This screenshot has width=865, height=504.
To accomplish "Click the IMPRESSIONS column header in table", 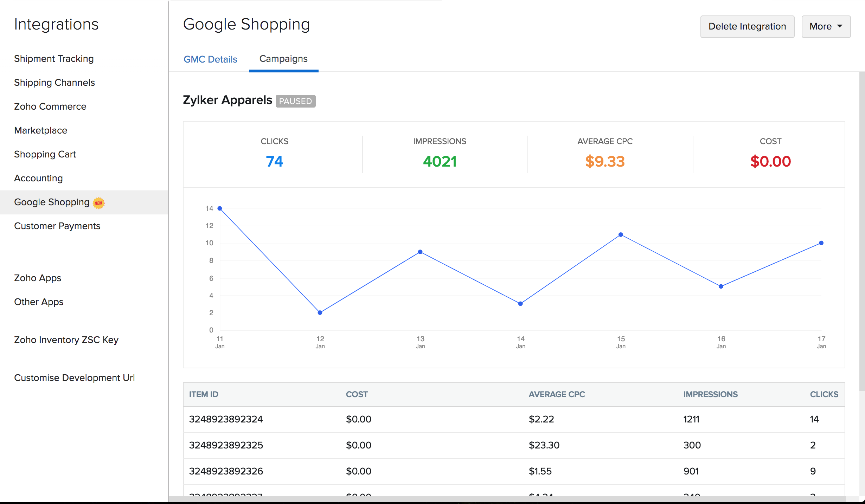I will tap(710, 394).
